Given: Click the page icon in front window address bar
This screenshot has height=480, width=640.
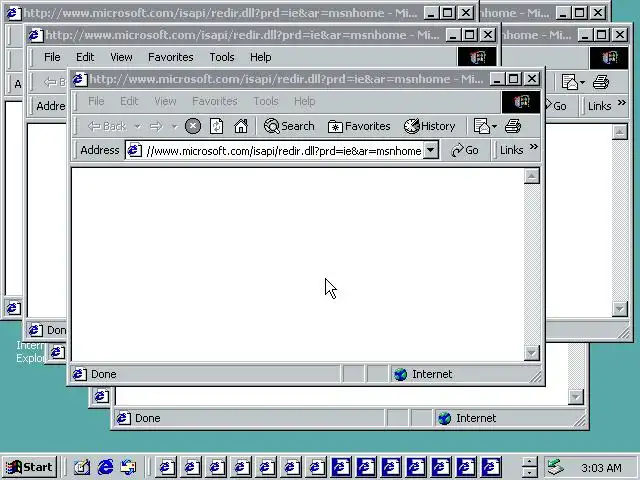Looking at the screenshot, I should (134, 151).
